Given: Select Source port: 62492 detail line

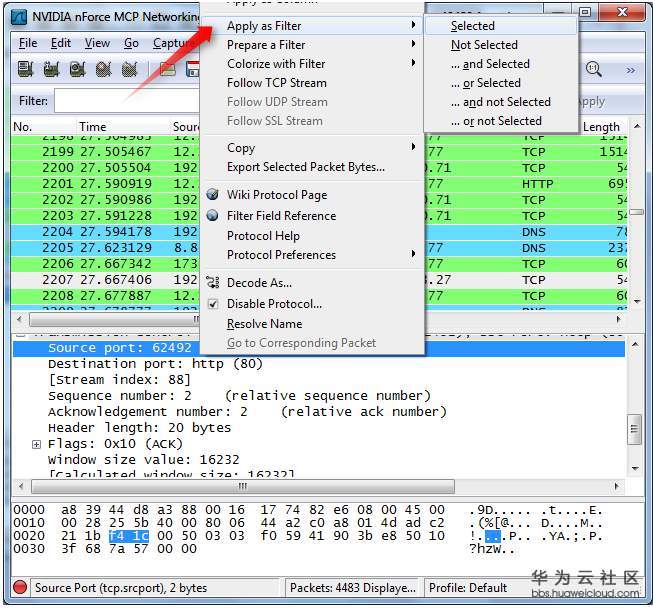Looking at the screenshot, I should [319, 348].
